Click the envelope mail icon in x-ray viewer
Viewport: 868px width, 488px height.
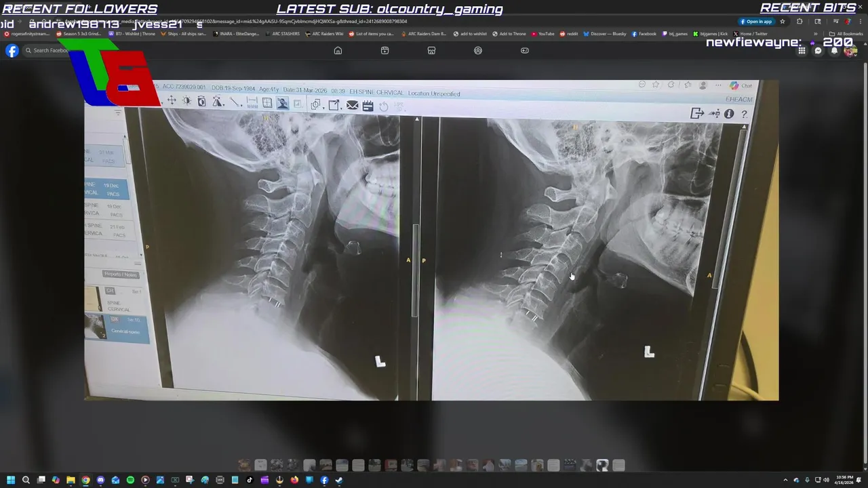point(353,105)
